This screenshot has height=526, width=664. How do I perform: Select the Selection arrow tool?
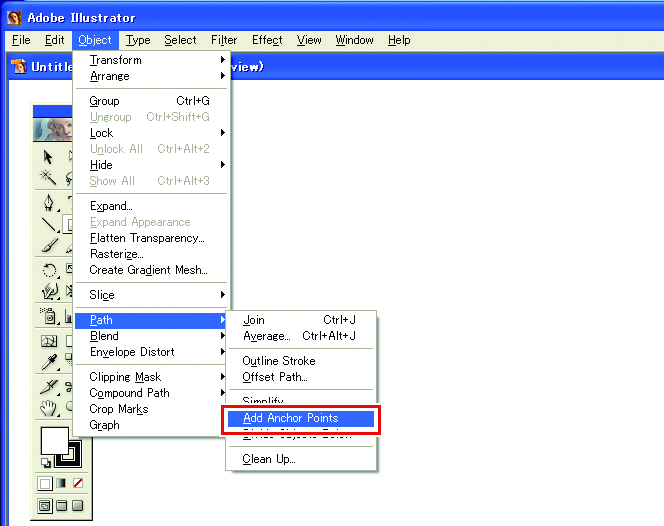point(47,157)
